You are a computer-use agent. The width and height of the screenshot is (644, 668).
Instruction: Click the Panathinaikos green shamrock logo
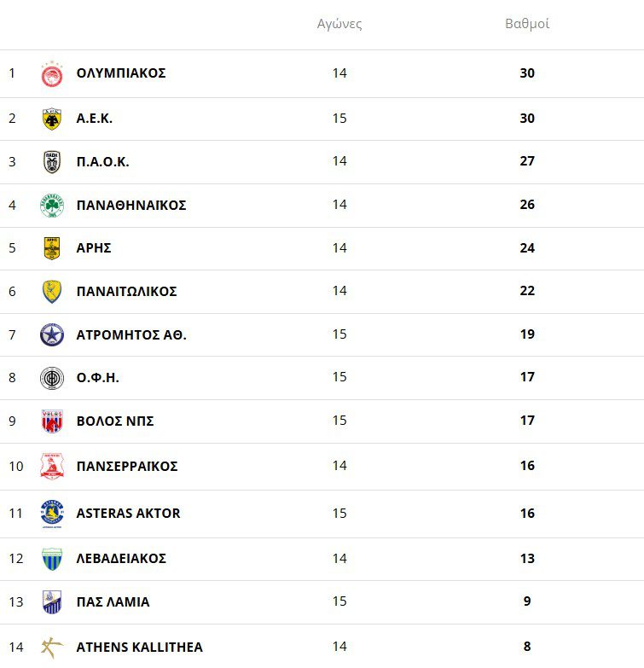(52, 206)
